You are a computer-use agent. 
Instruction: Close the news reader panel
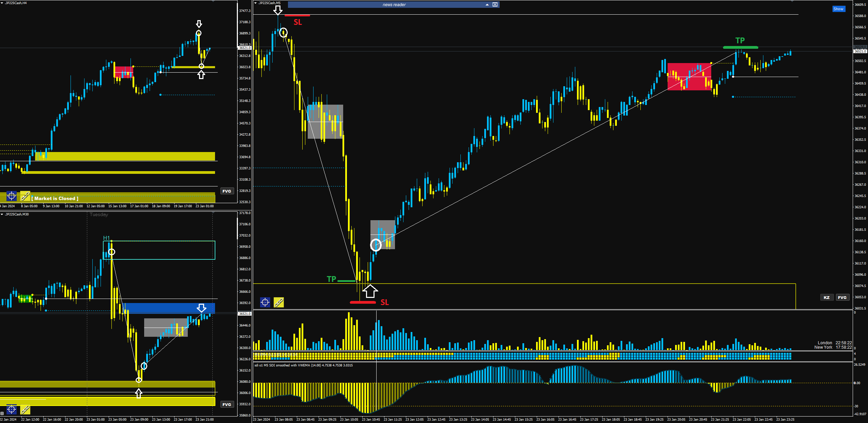(x=495, y=4)
